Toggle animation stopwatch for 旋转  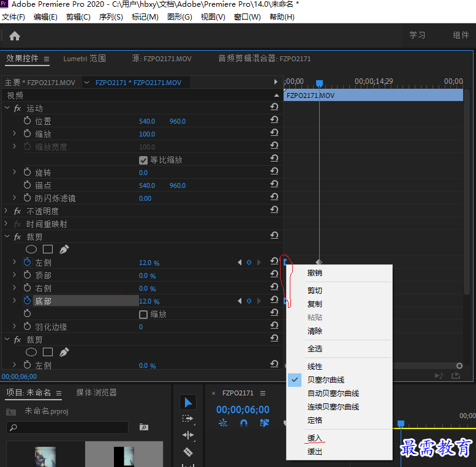[x=28, y=172]
